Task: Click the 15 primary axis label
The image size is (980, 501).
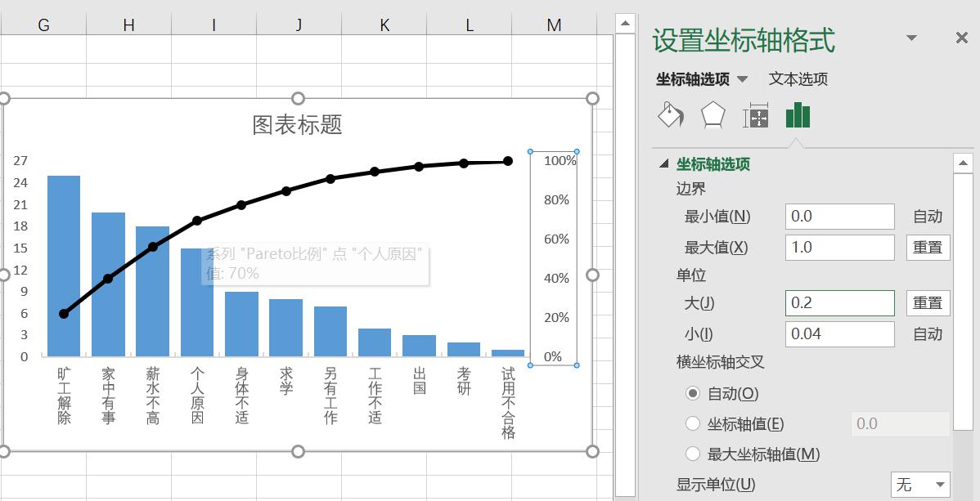Action: pyautogui.click(x=20, y=248)
